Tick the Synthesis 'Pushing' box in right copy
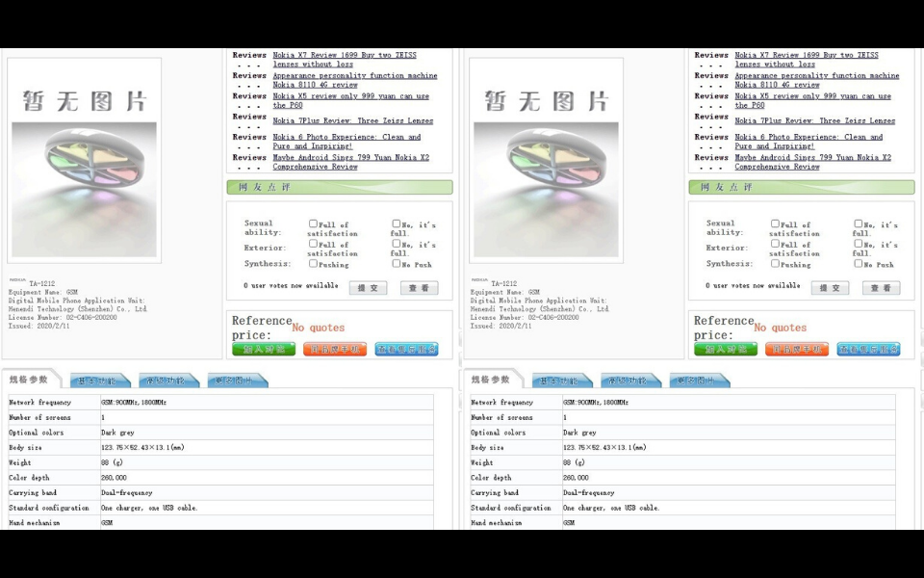 click(x=775, y=264)
